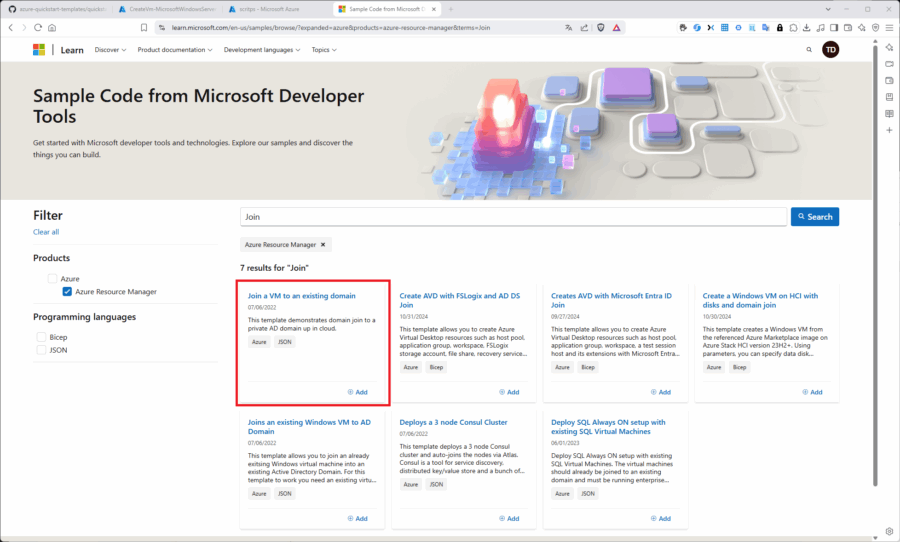
Task: Open site settings icon beside the URL
Action: coord(162,28)
